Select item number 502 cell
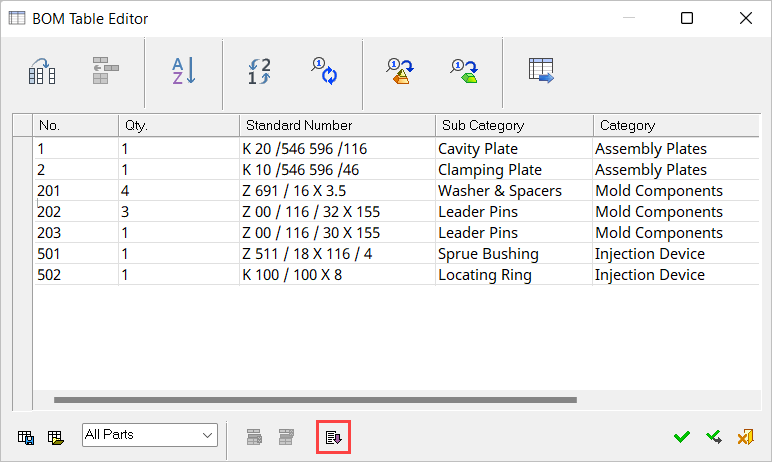 (75, 275)
